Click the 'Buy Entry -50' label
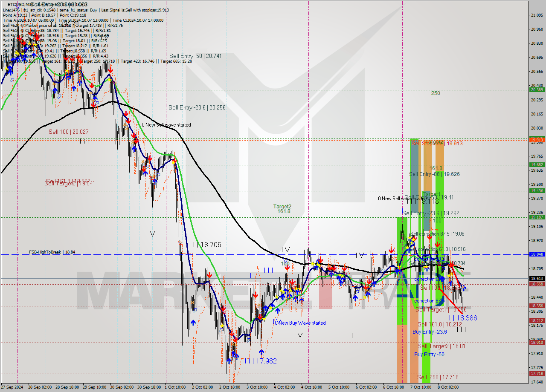This screenshot has width=546, height=392. [429, 355]
